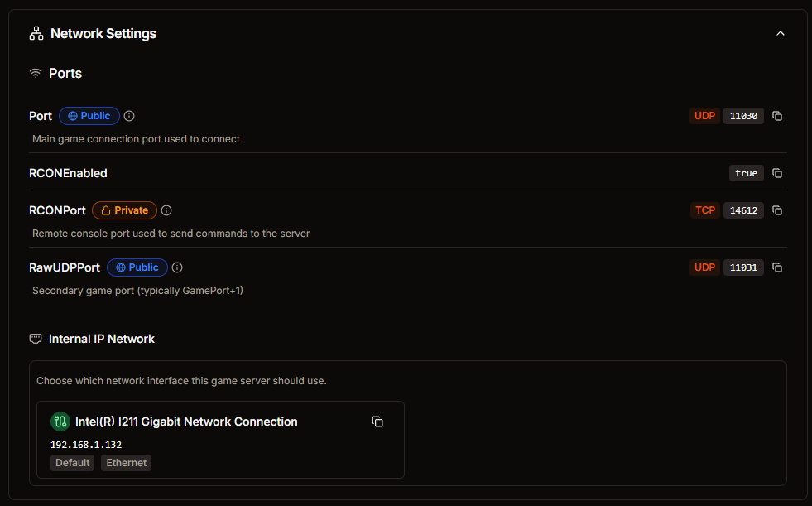
Task: Click the Default tag on the adapter
Action: click(73, 462)
